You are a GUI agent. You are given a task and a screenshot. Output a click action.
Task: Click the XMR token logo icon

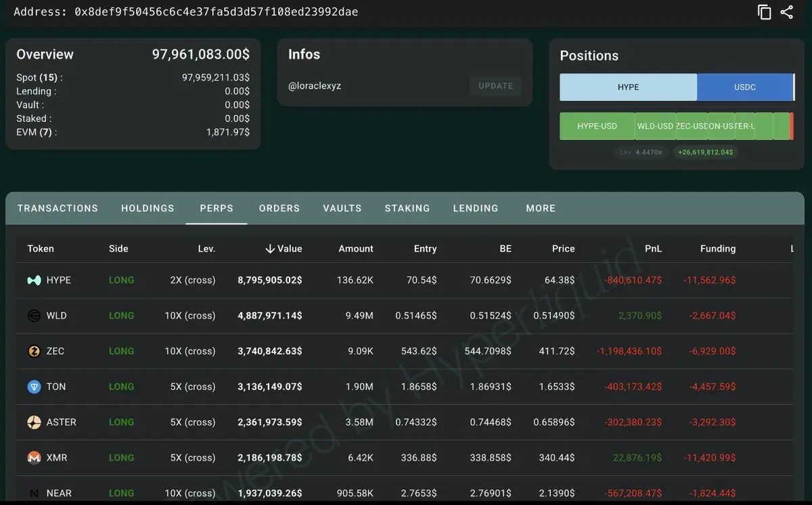tap(34, 458)
